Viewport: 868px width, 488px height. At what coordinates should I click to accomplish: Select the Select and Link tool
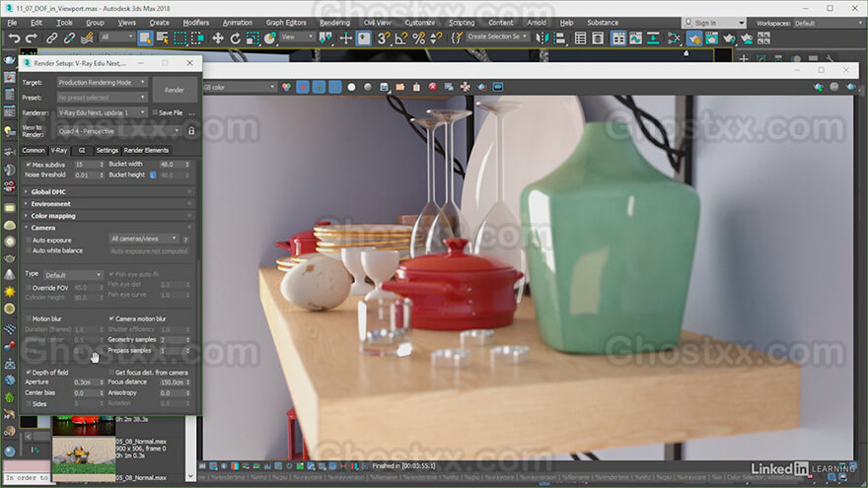51,38
